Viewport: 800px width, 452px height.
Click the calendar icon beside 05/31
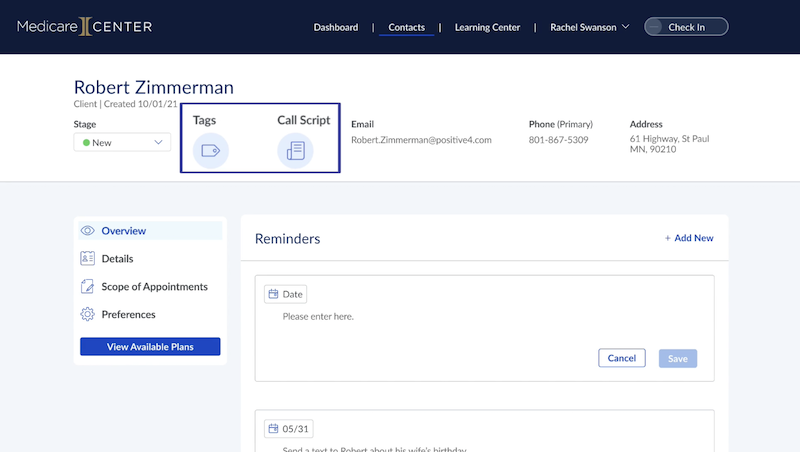click(x=273, y=429)
